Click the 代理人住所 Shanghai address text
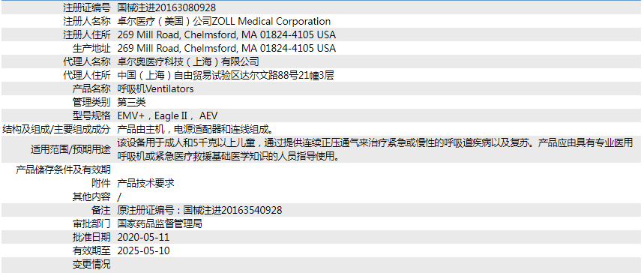The image size is (644, 273). [226, 76]
